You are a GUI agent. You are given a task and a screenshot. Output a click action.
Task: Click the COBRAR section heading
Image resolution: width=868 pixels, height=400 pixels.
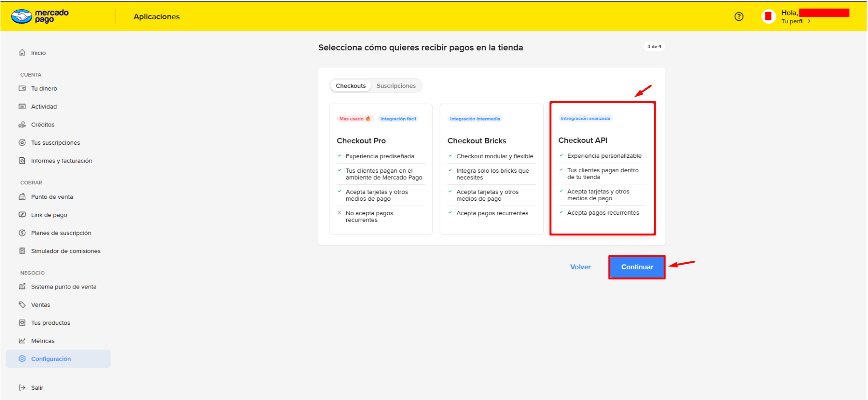tap(31, 182)
